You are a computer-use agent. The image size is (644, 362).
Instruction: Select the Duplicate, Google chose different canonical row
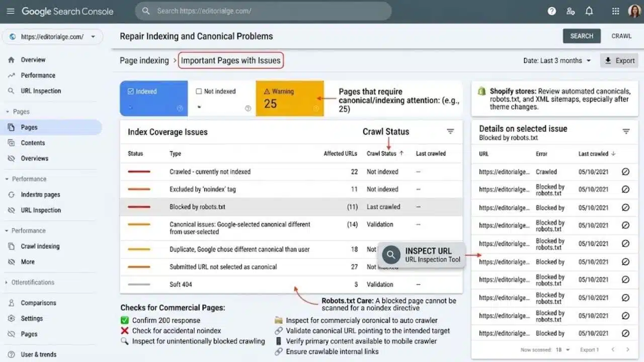291,249
